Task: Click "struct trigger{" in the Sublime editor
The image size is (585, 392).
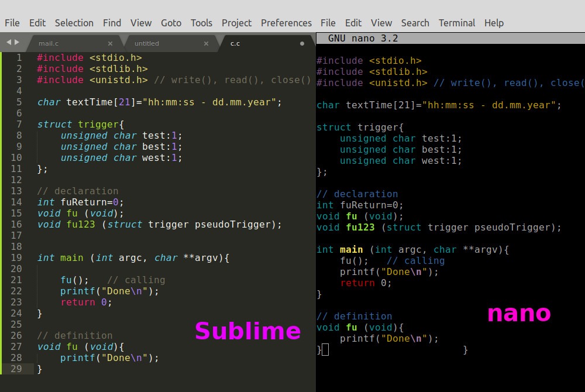Action: (81, 124)
